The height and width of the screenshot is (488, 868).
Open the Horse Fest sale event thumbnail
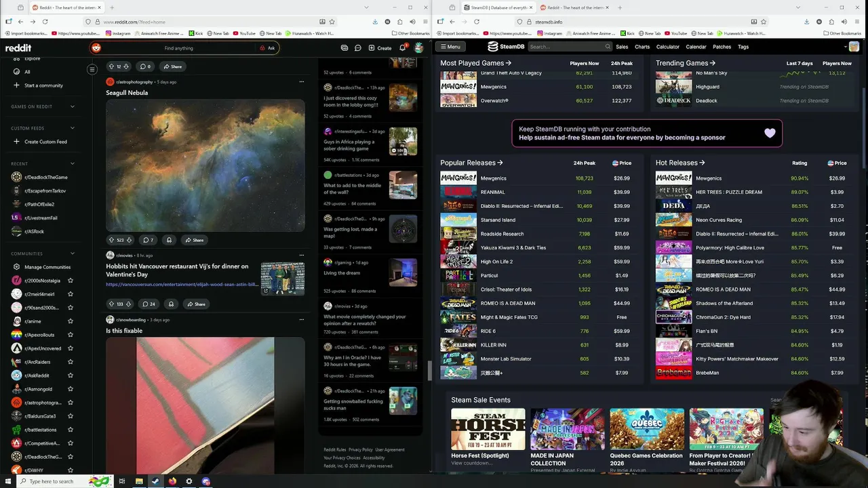[488, 429]
